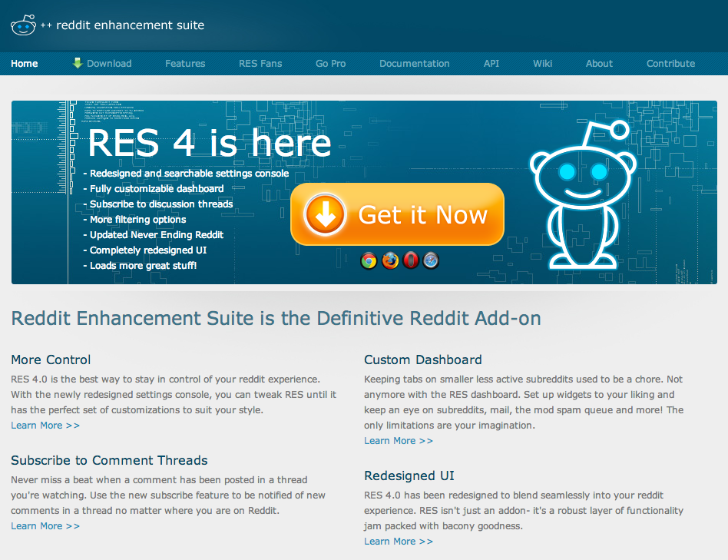Click 'Fully customizable dashboard' bullet text
728x560 pixels.
coord(157,188)
